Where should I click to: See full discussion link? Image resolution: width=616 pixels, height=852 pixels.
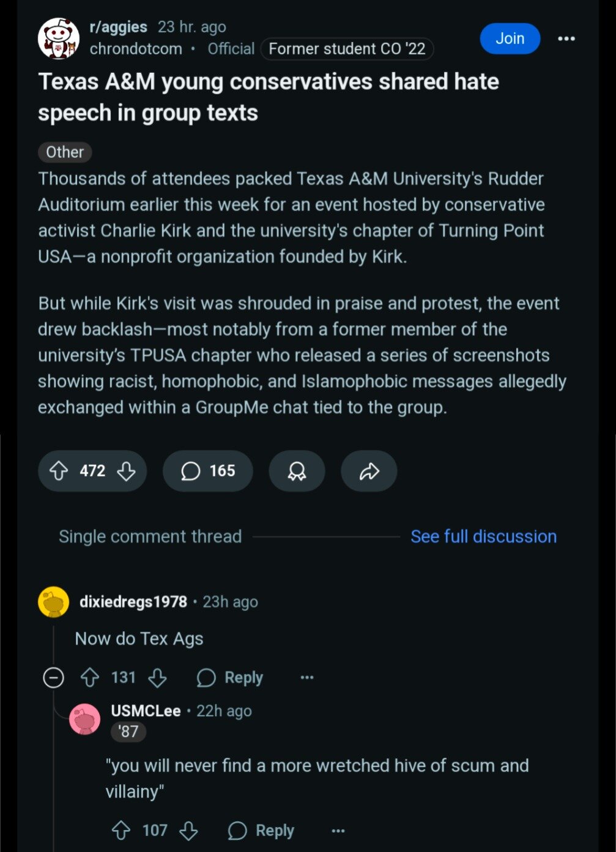[483, 537]
